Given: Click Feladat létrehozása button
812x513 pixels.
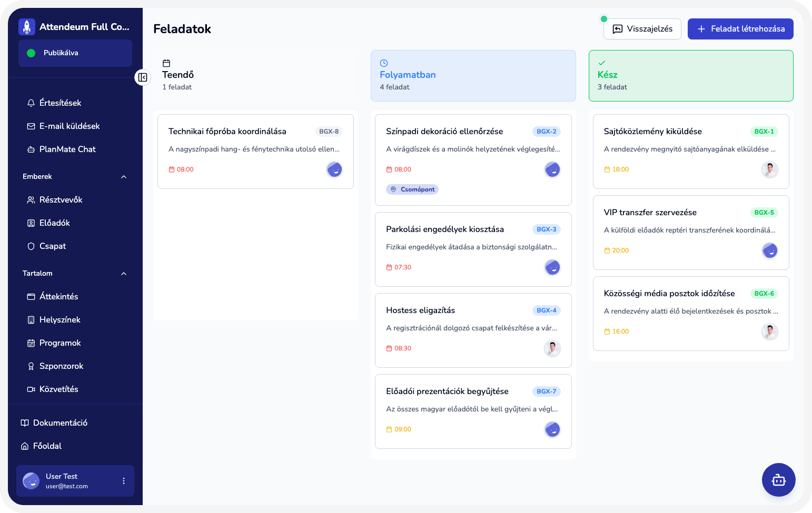Looking at the screenshot, I should (740, 29).
